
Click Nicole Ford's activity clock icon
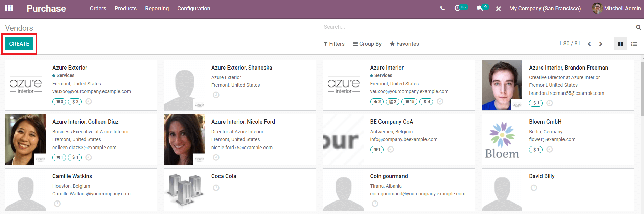(x=216, y=157)
